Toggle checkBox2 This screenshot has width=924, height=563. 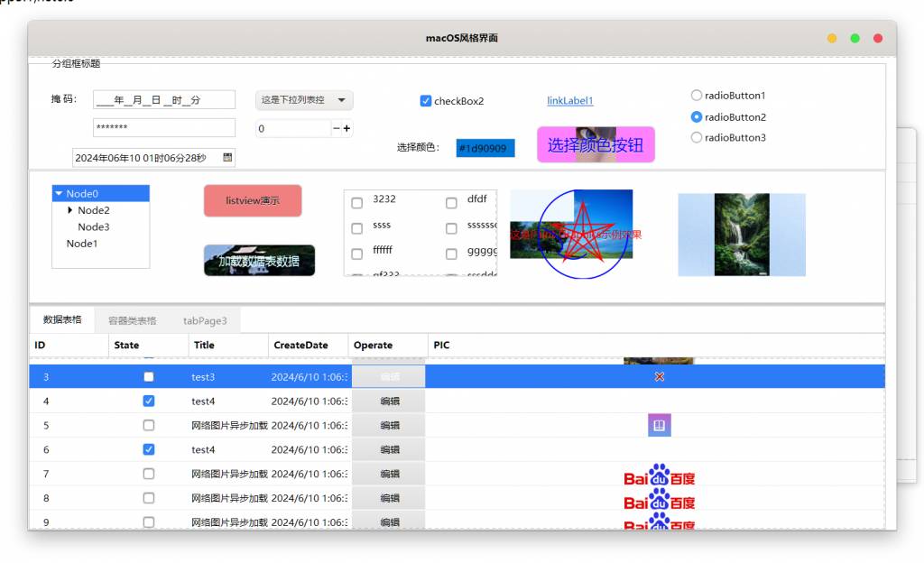tap(426, 101)
